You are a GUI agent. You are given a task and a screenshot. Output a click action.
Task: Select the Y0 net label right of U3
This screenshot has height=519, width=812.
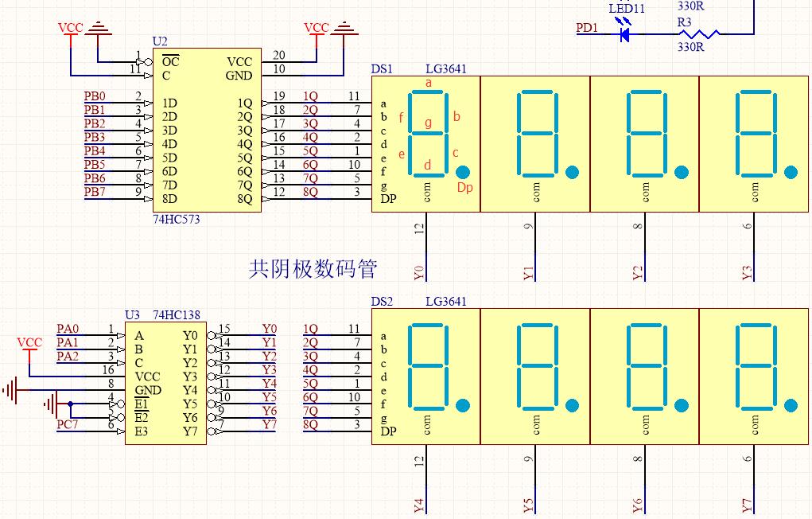click(x=270, y=329)
